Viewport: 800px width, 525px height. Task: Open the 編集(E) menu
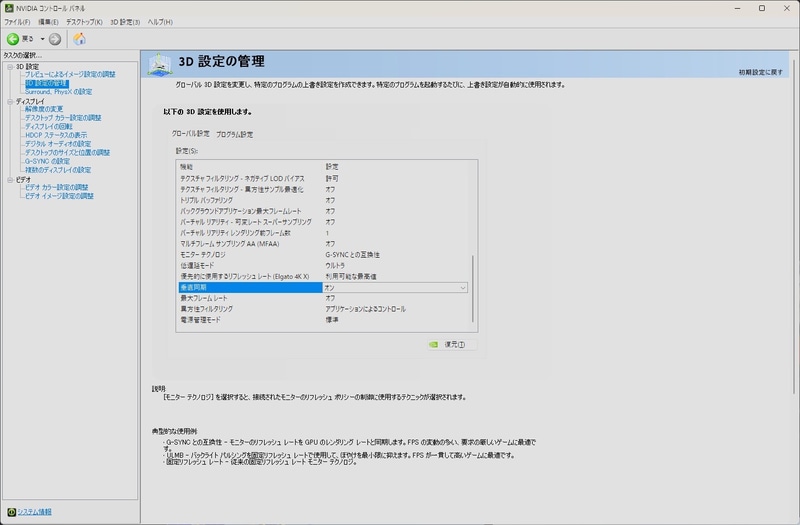(x=48, y=22)
